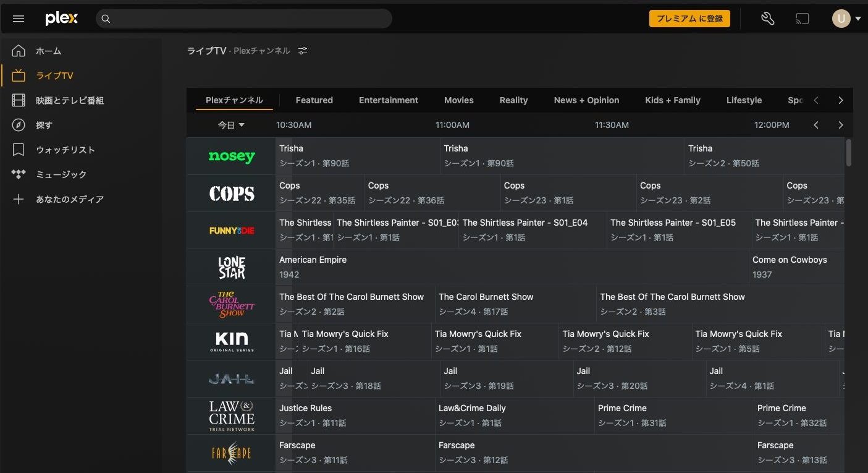
Task: Go to ホーム in sidebar
Action: click(48, 51)
